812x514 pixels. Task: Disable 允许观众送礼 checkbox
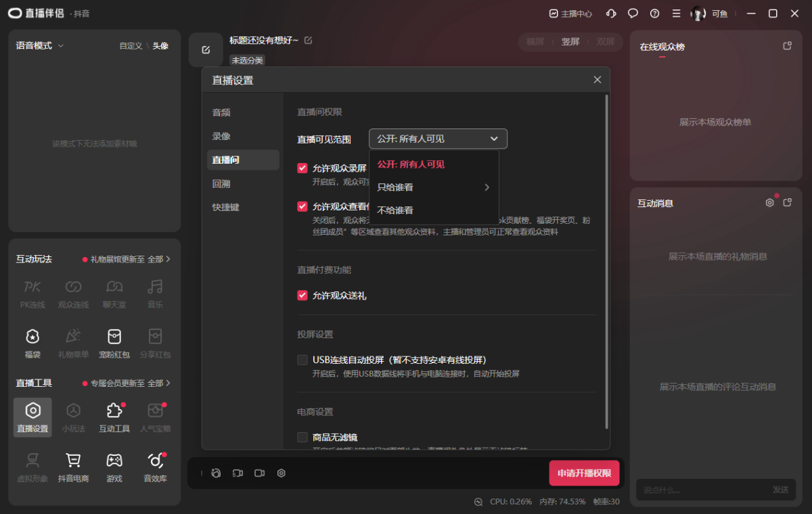[x=302, y=296]
